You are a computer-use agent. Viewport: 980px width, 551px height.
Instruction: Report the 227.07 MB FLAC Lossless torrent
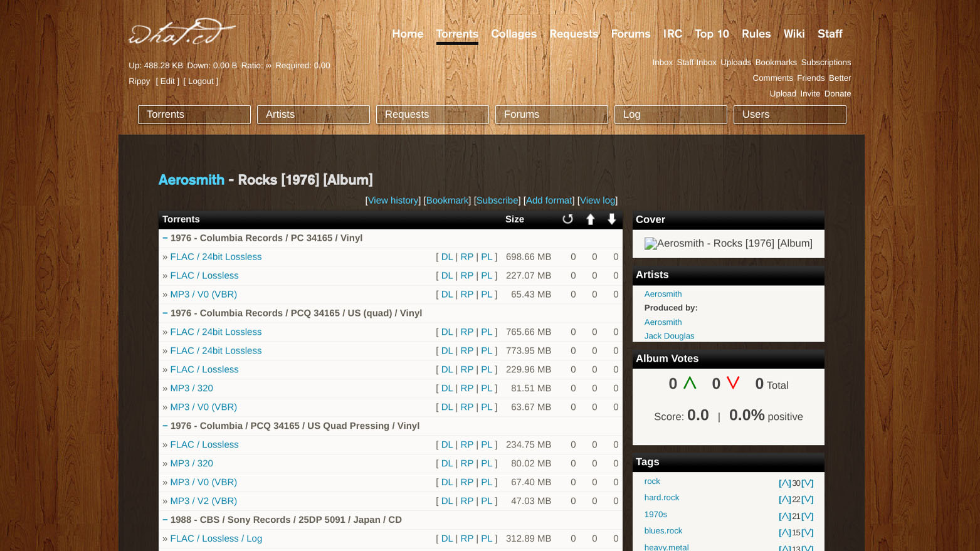467,276
